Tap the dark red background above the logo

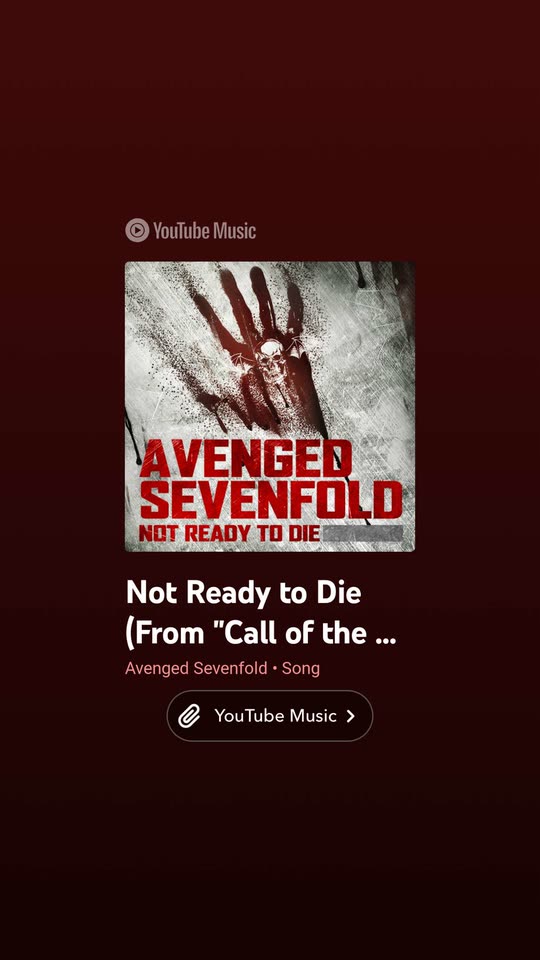[x=270, y=104]
